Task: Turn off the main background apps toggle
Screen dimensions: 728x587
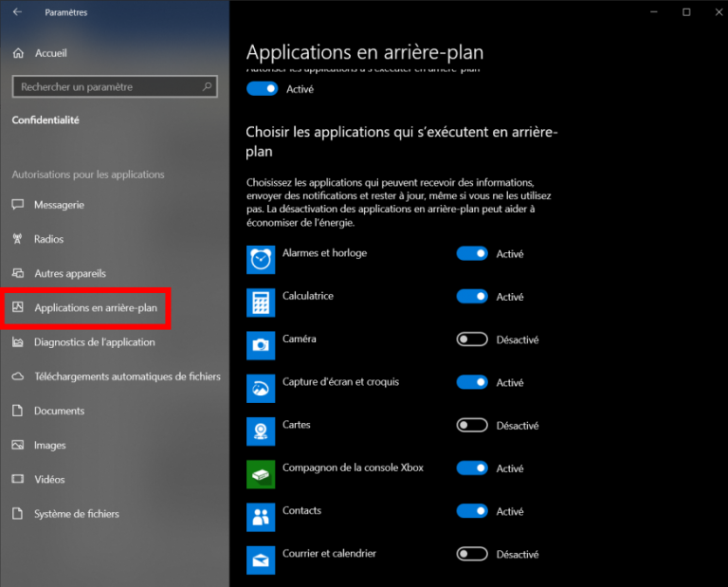Action: click(x=262, y=88)
